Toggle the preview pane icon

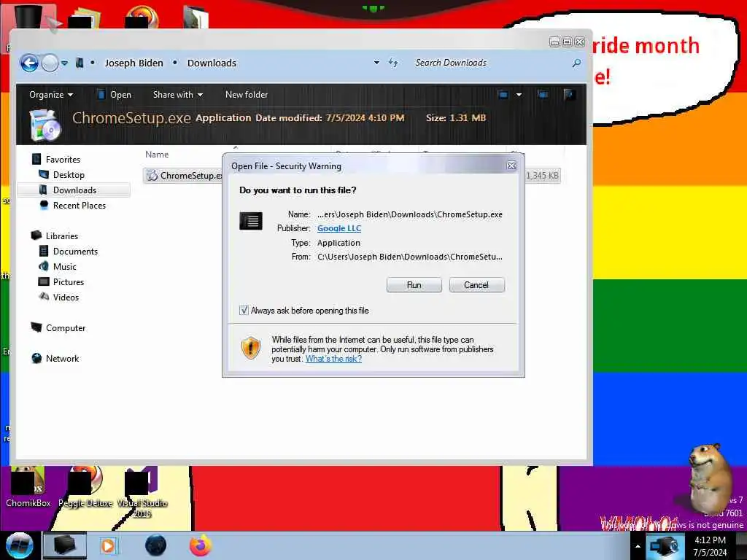click(543, 95)
